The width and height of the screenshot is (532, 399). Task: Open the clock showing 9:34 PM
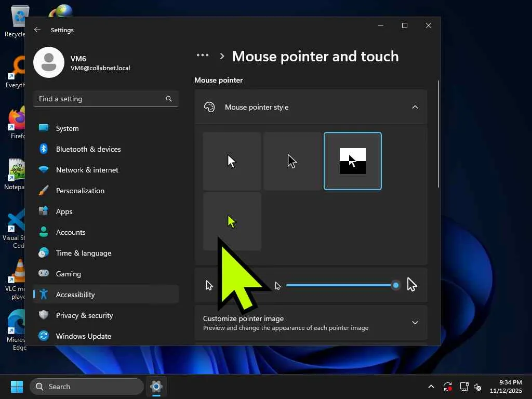(506, 387)
